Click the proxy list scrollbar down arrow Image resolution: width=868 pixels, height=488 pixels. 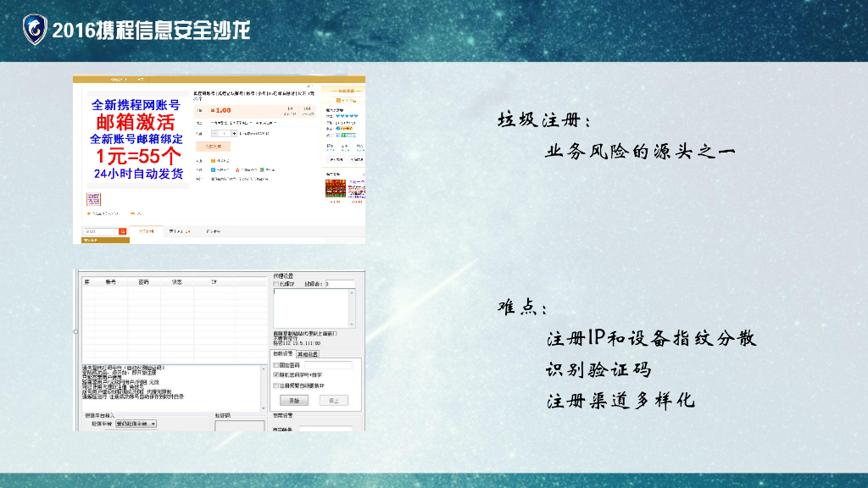[352, 324]
